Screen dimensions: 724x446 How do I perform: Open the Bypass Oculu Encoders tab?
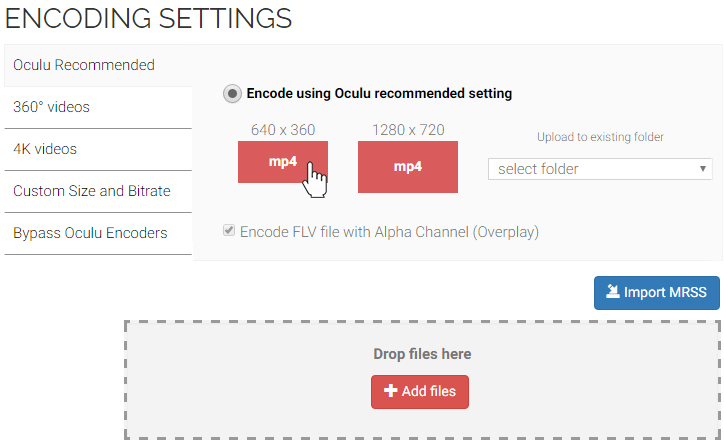tap(98, 233)
